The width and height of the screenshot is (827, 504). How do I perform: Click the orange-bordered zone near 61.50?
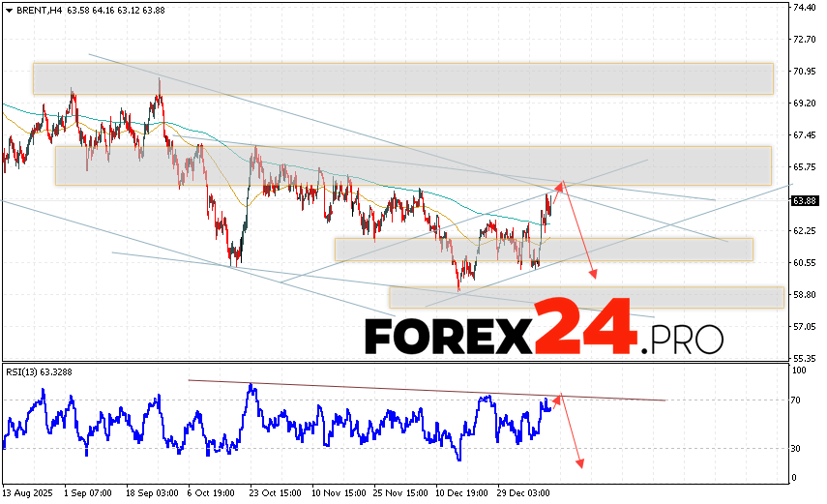543,250
